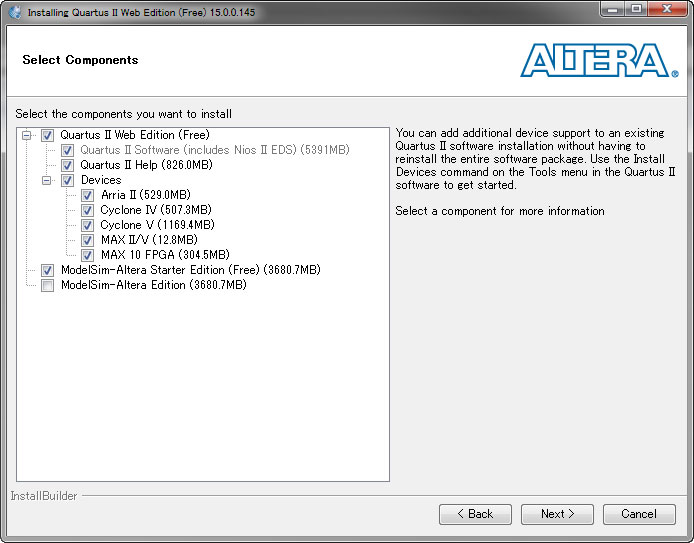This screenshot has width=694, height=543.
Task: Collapse the Devices tree node
Action: click(x=47, y=180)
